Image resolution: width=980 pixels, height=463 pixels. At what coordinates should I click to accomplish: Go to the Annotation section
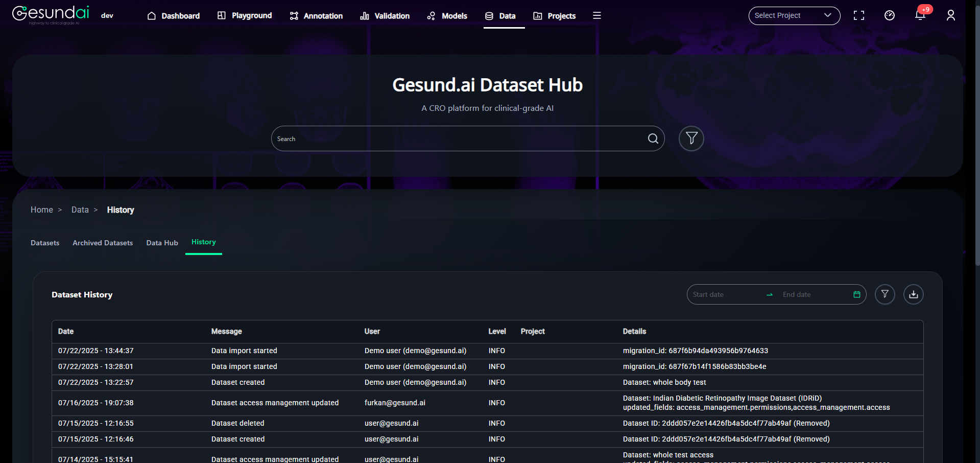tap(316, 16)
